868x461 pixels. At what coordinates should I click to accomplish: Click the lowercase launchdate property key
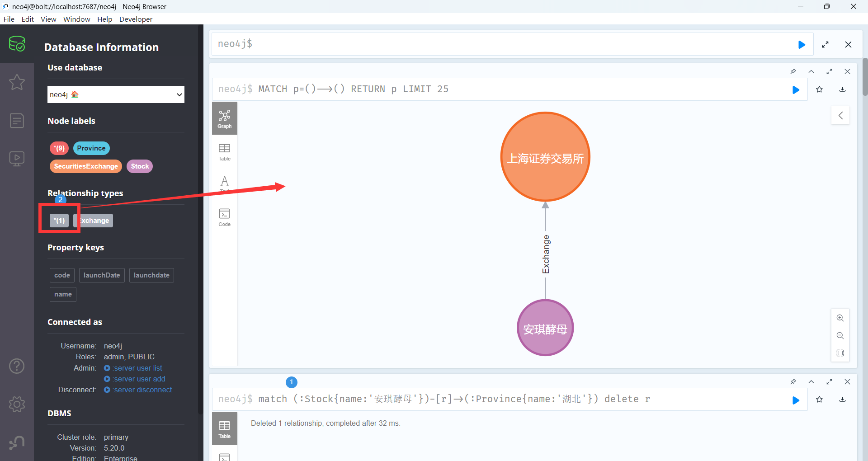(151, 275)
